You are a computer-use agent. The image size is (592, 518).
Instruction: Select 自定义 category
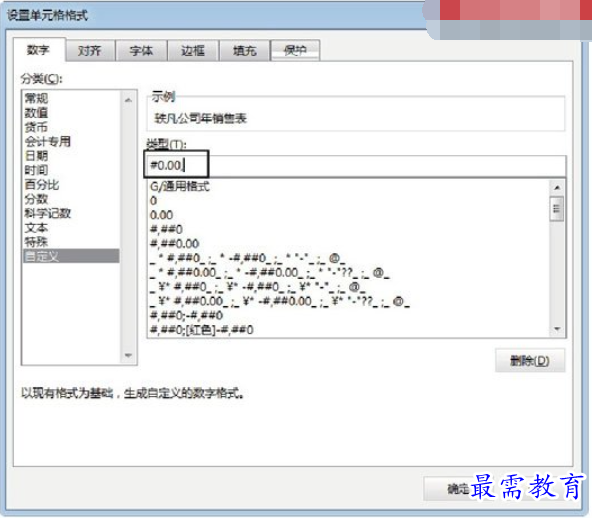click(x=71, y=256)
